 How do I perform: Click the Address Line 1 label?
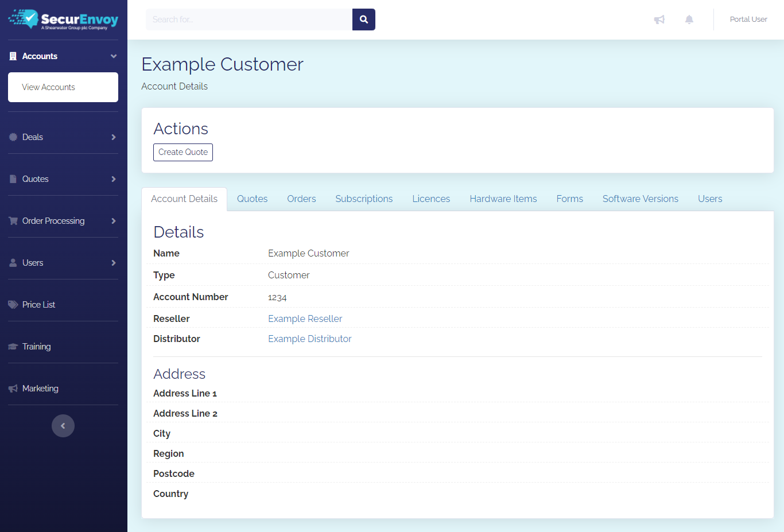(185, 393)
